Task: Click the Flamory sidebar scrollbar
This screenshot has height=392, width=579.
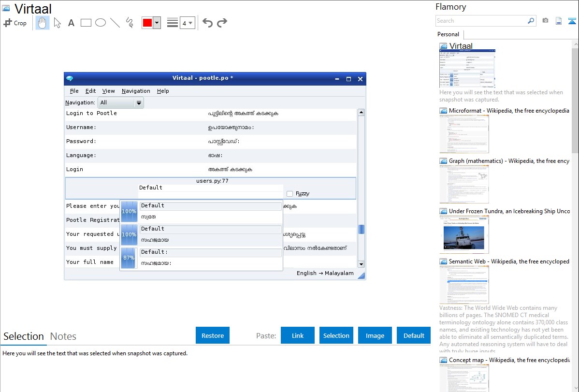Action: (575, 101)
